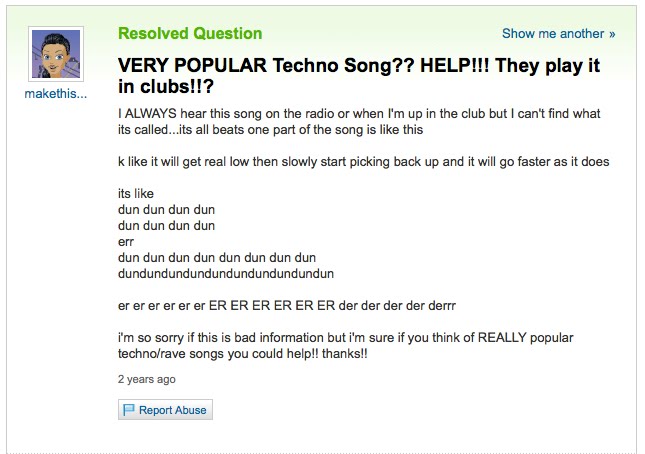
Task: Open the asker's avatar picture
Action: (x=57, y=55)
